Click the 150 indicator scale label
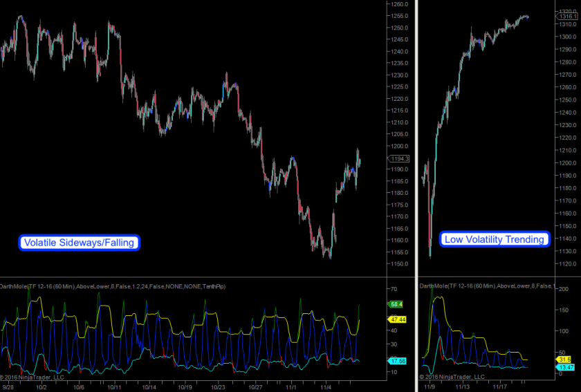This screenshot has height=392, width=581. (x=563, y=310)
